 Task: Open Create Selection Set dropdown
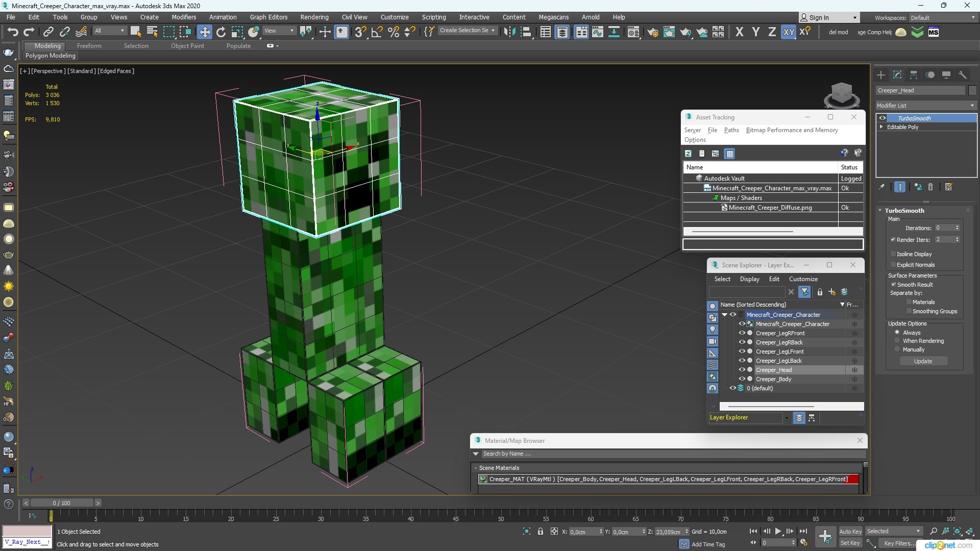click(467, 31)
